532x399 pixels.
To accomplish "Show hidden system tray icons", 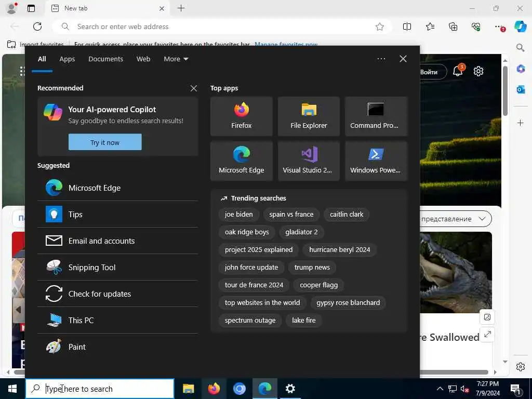I will 440,389.
